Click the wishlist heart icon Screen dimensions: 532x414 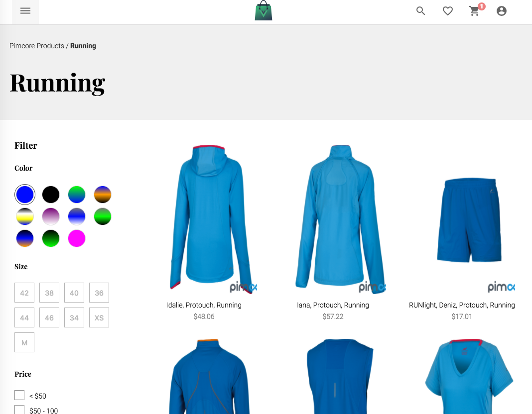pyautogui.click(x=447, y=11)
